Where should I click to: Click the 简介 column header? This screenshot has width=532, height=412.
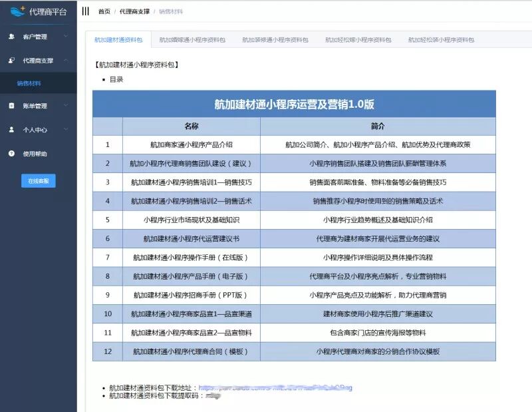[x=378, y=126]
